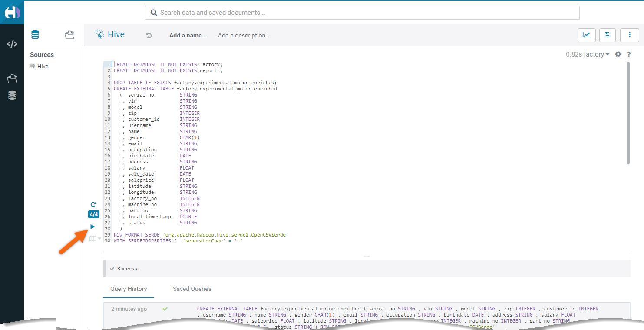Click the refresh session icon
The image size is (644, 330).
point(93,204)
